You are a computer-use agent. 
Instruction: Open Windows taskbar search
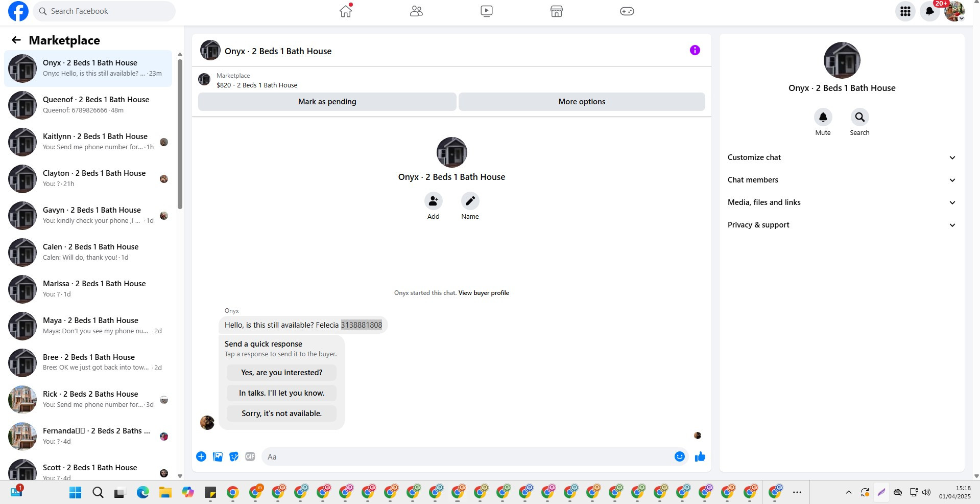pos(98,492)
